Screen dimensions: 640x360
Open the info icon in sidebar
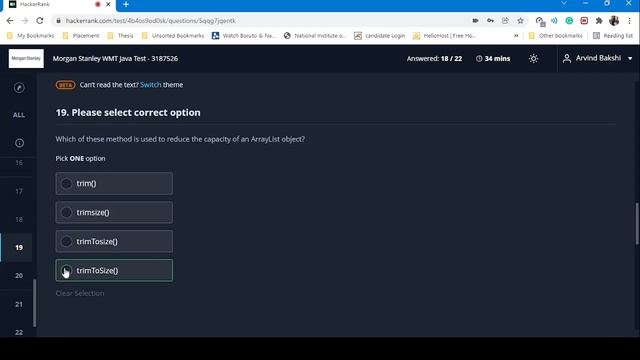(19, 143)
